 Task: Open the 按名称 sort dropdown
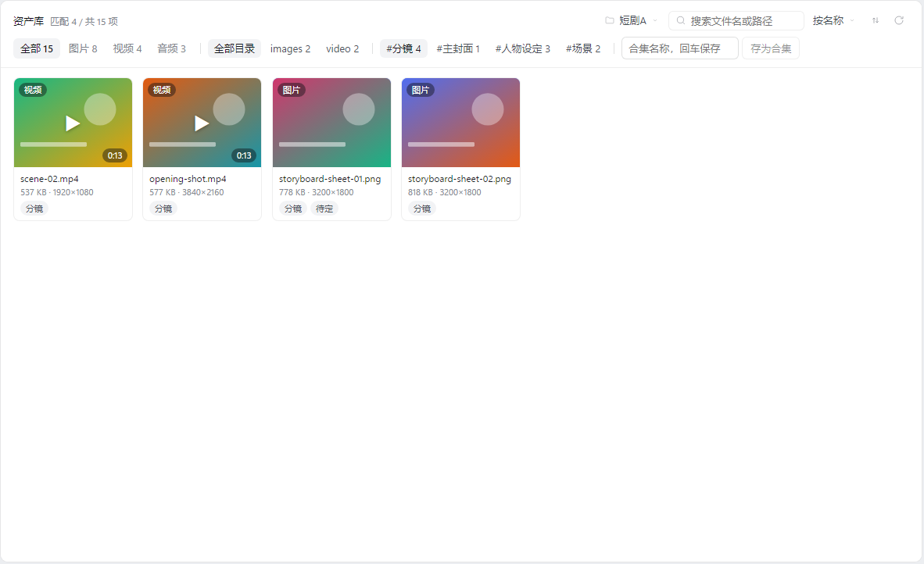833,20
